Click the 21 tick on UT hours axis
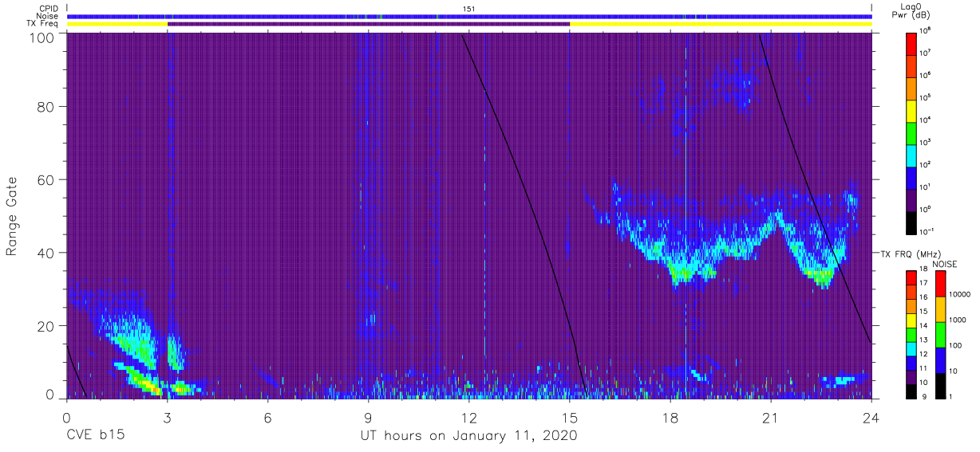 pos(771,416)
